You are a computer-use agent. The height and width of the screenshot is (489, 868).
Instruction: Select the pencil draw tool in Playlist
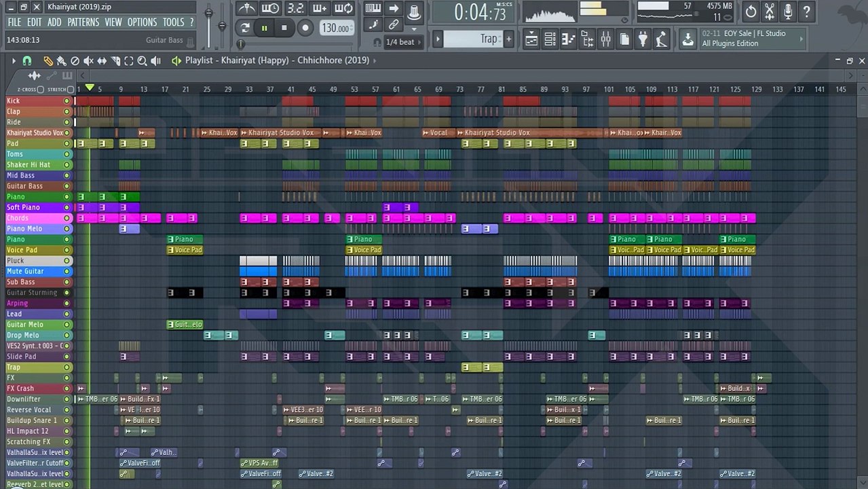click(48, 60)
